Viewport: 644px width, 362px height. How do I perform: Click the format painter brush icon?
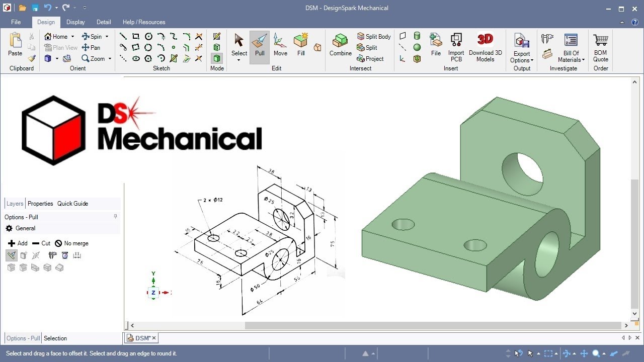[x=32, y=58]
